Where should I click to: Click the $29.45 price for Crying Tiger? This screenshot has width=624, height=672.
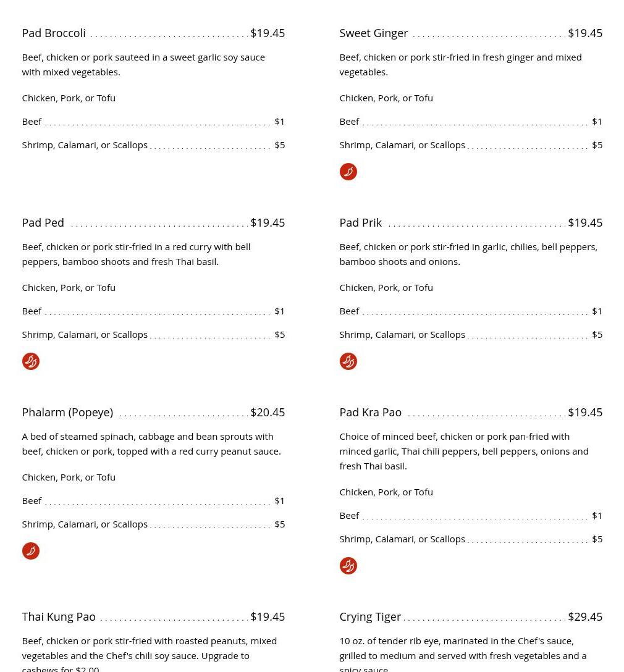[x=584, y=617]
